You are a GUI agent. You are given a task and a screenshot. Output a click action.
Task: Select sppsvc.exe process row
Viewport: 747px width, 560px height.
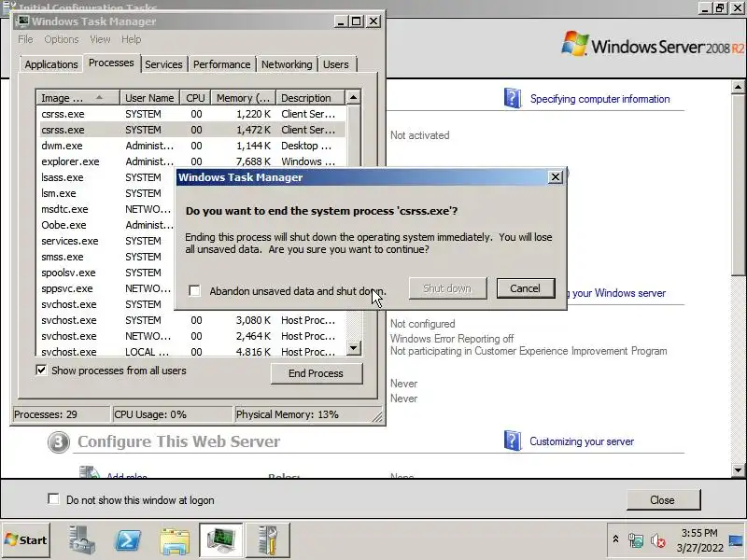pos(106,288)
